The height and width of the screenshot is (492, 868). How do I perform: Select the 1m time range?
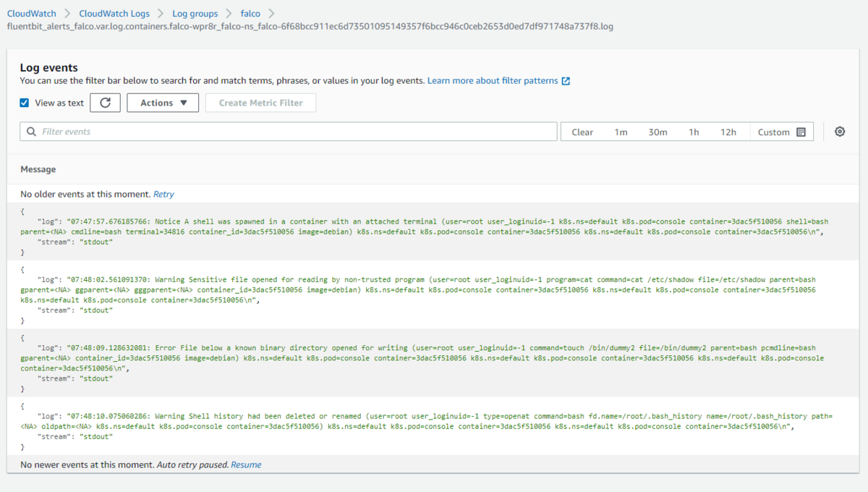[x=621, y=132]
